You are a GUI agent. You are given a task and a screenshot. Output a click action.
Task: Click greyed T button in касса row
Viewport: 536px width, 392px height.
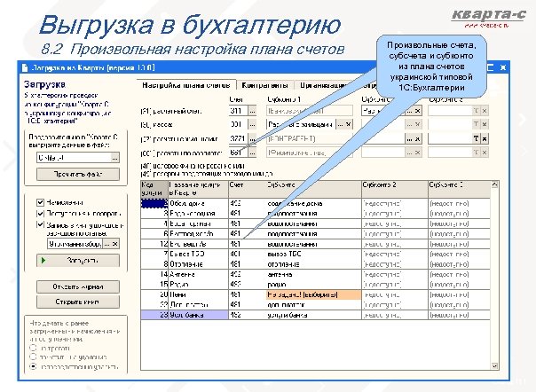click(x=476, y=124)
